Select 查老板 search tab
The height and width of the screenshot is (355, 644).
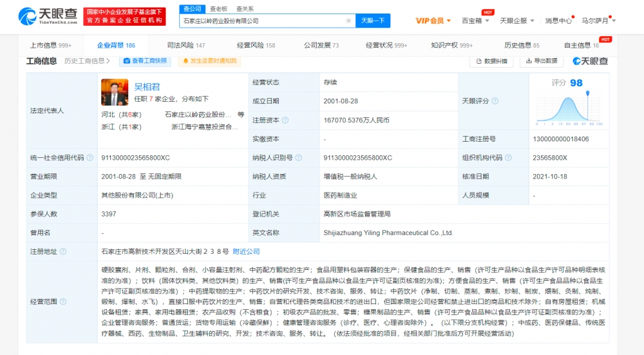coord(218,8)
